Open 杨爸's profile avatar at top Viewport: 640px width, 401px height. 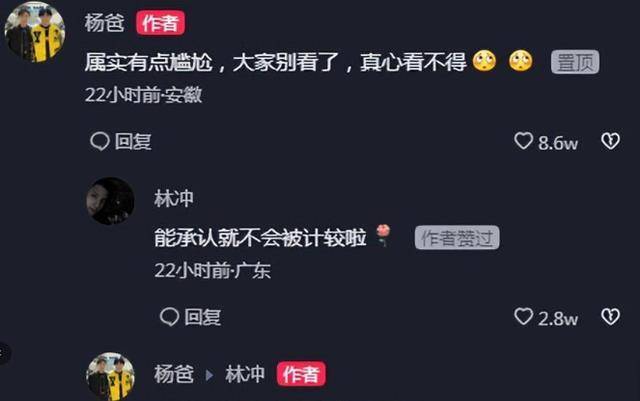point(35,32)
